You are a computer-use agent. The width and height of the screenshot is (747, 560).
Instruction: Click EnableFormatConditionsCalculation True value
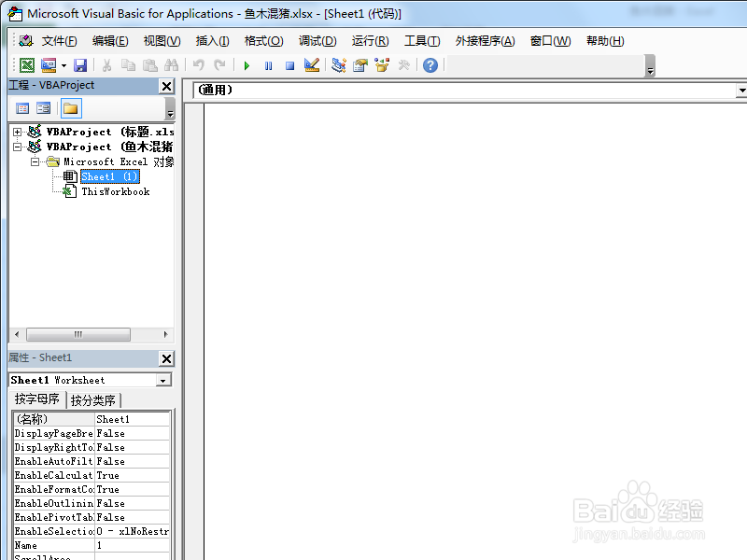[133, 489]
